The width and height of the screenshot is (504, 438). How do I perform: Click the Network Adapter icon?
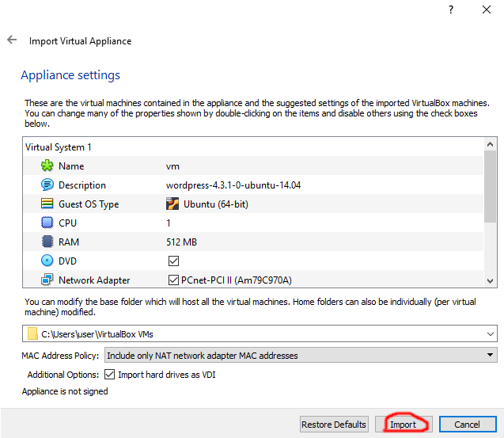47,280
